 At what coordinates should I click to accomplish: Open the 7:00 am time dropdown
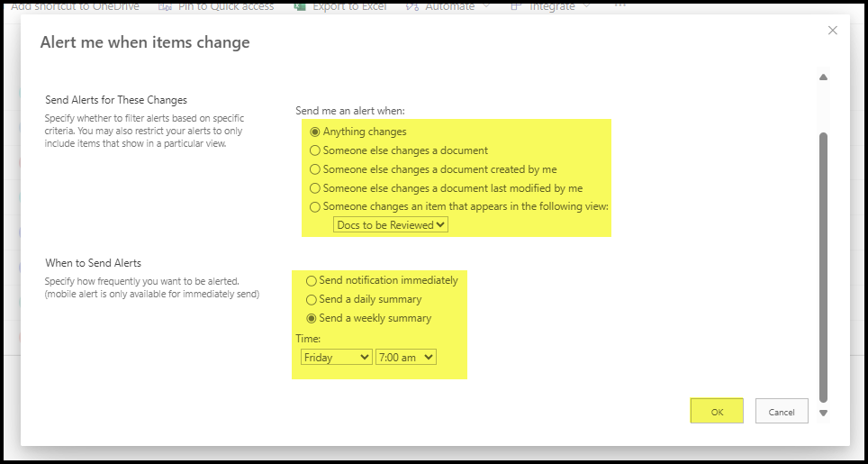406,358
